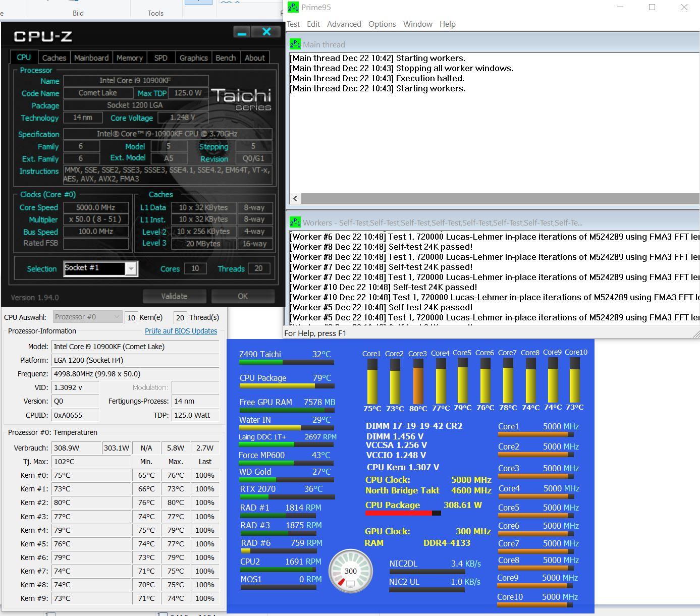The height and width of the screenshot is (616, 700).
Task: Click the round gauge showing 300
Action: tap(351, 572)
